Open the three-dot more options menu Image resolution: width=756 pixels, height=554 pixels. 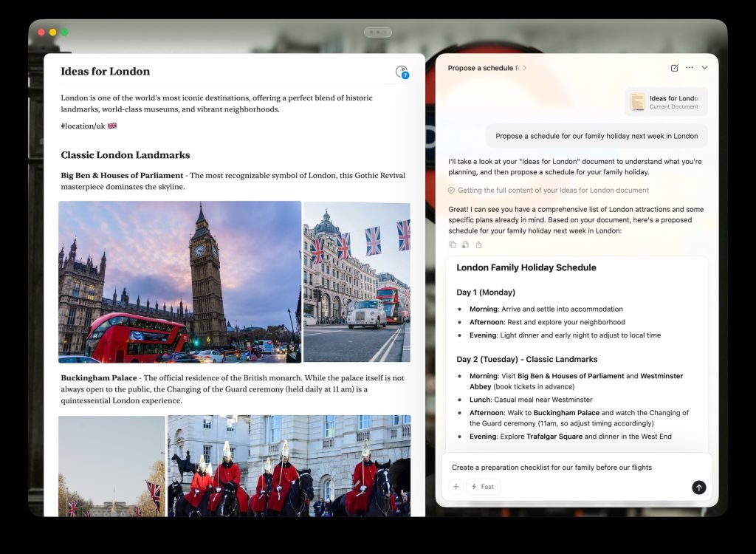point(690,68)
